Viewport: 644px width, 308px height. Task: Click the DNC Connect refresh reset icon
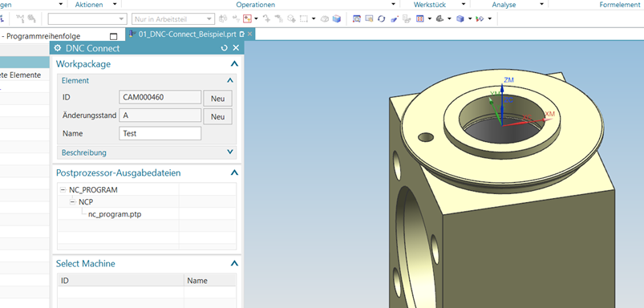tap(224, 48)
